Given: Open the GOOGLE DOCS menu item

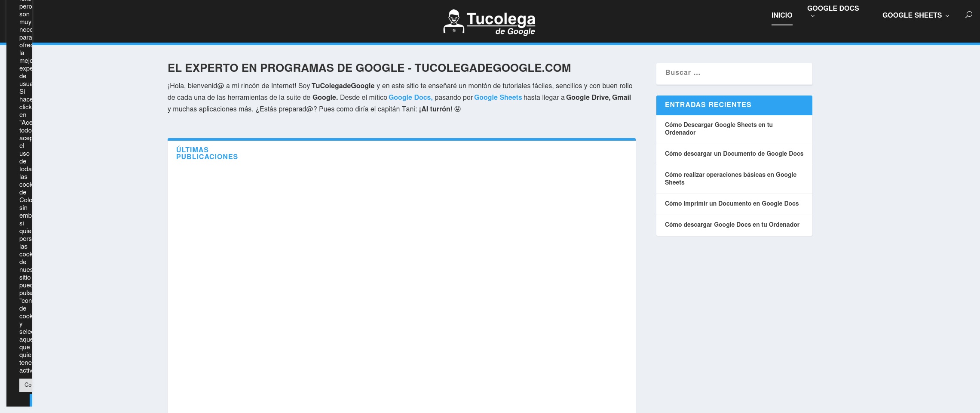Looking at the screenshot, I should [833, 8].
